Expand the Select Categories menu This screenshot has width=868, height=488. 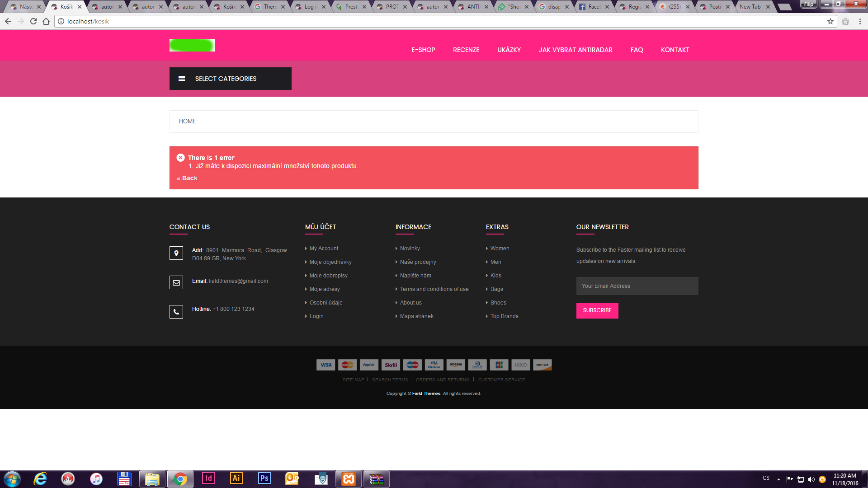click(230, 79)
